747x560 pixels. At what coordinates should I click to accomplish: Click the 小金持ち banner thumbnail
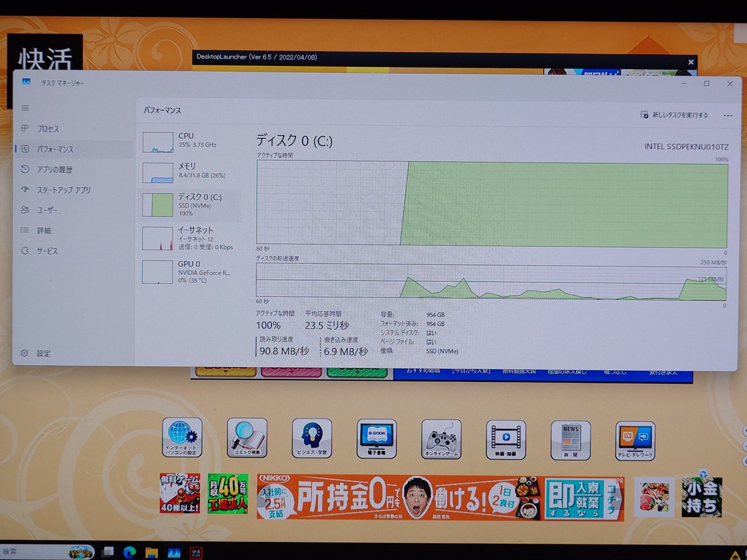[702, 497]
